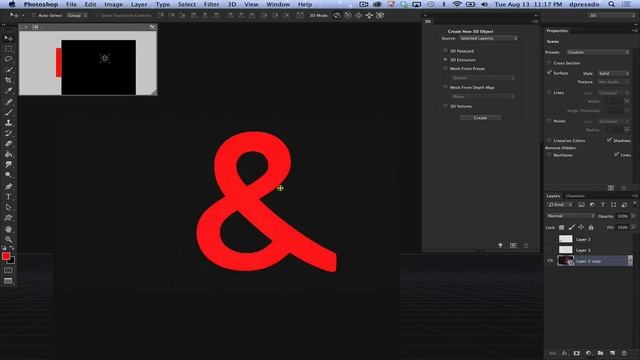Open the surface Style dropdown
Viewport: 640px width, 360px height.
click(x=613, y=73)
